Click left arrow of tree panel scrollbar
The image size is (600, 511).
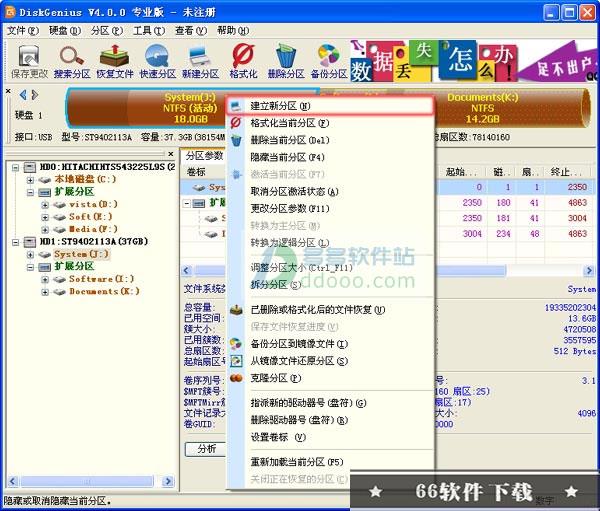[x=13, y=481]
